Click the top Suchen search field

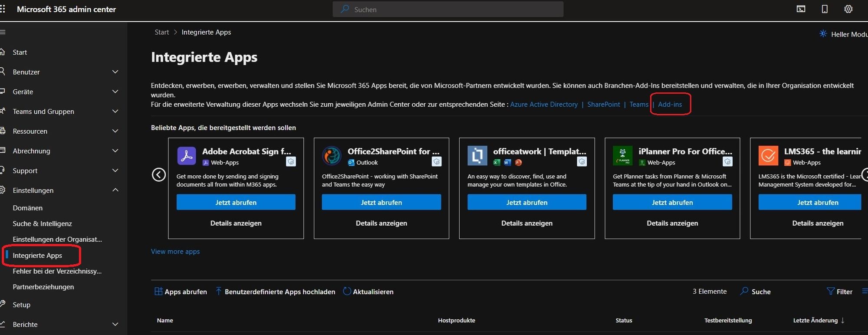coord(448,9)
